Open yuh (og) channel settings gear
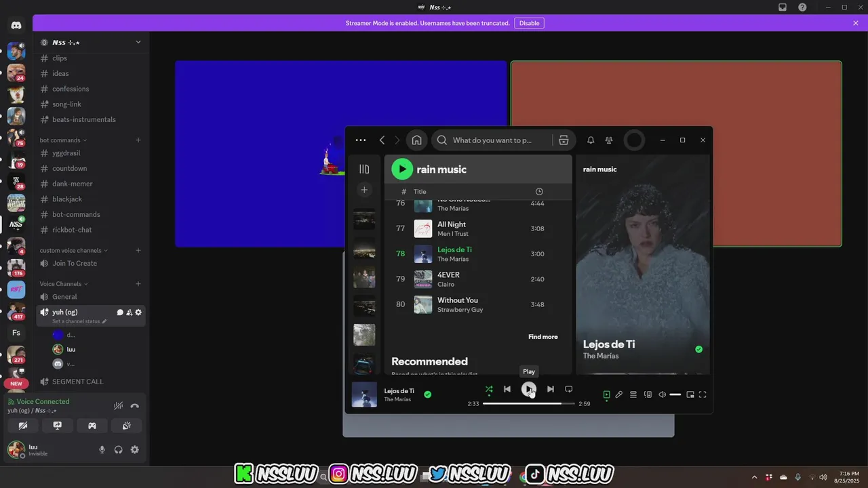 (138, 312)
